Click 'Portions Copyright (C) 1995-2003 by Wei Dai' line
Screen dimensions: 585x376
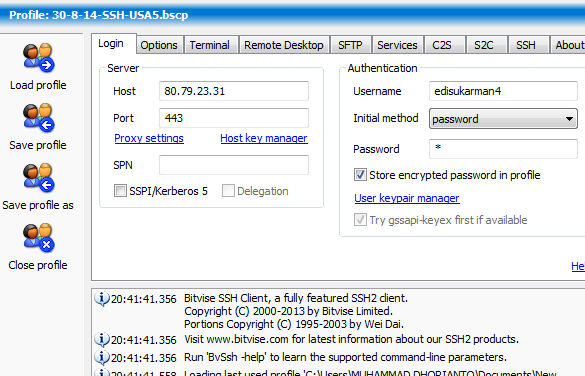point(294,324)
